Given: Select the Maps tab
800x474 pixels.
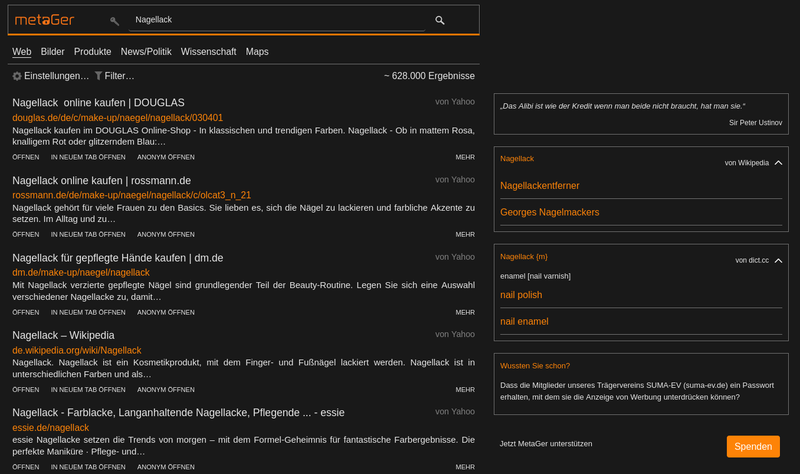Looking at the screenshot, I should coord(257,52).
